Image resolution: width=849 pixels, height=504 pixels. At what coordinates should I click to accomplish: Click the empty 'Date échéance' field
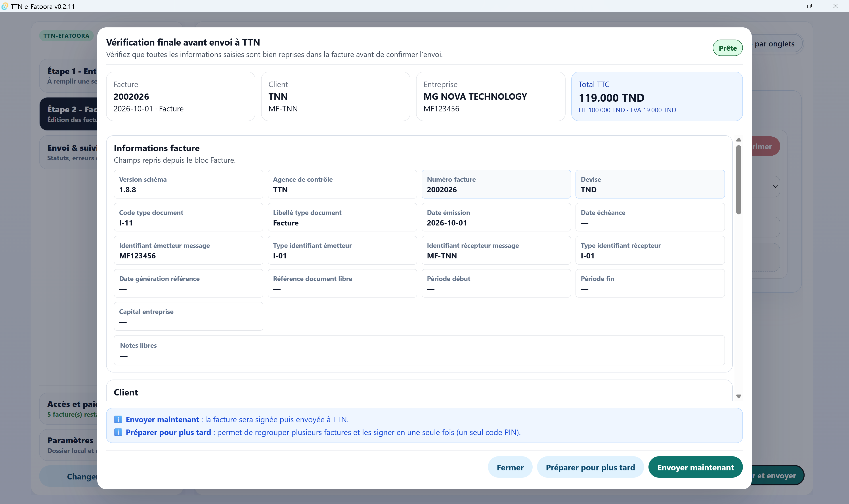[x=650, y=217]
